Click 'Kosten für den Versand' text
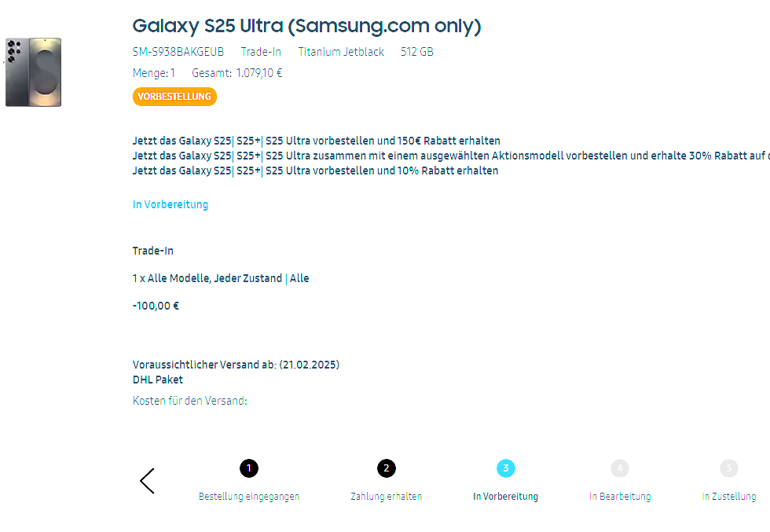 [190, 401]
